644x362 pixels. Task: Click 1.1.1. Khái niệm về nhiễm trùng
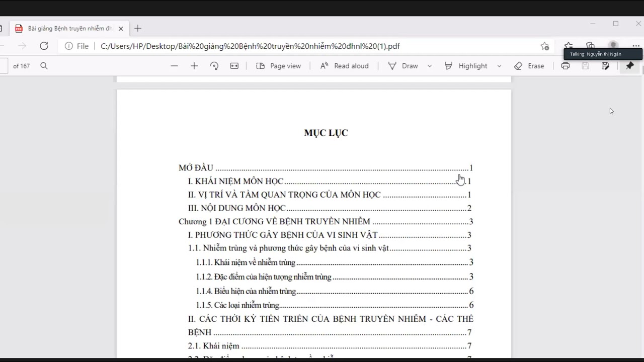coord(335,262)
